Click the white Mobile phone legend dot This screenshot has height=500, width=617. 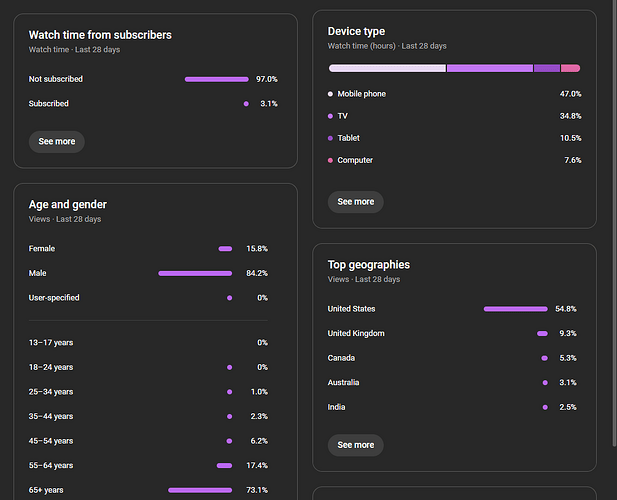[x=331, y=94]
